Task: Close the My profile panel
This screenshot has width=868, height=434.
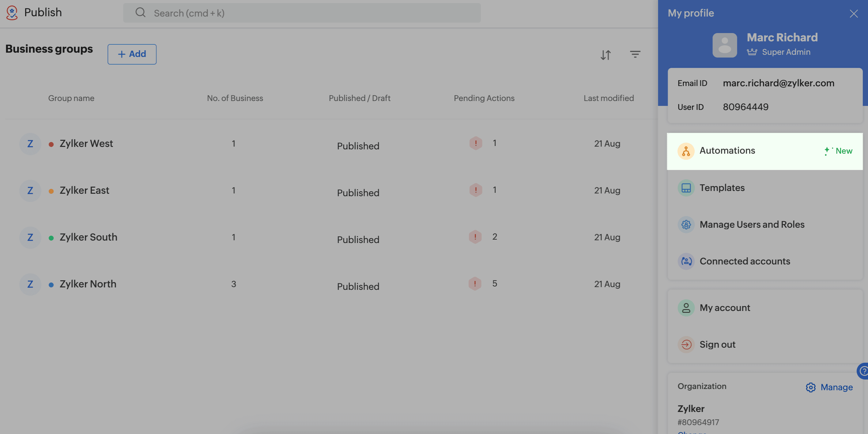Action: coord(854,13)
